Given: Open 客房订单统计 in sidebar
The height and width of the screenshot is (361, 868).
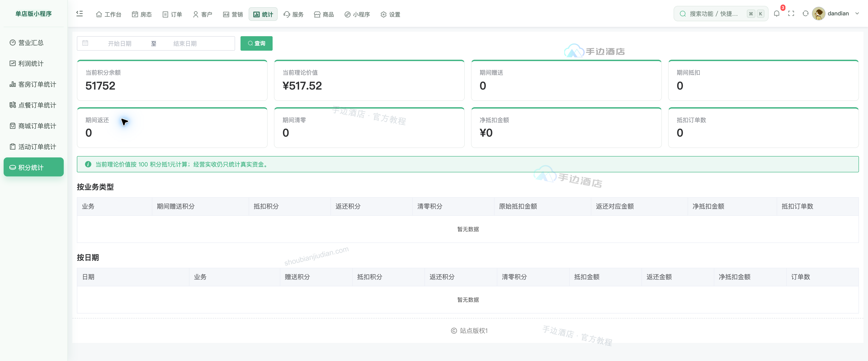Looking at the screenshot, I should point(34,84).
